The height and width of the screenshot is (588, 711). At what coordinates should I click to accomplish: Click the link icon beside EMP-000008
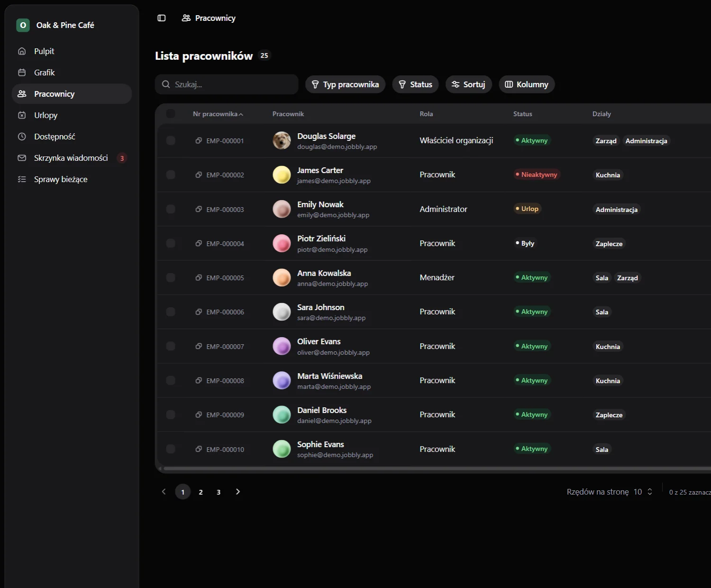pyautogui.click(x=199, y=380)
